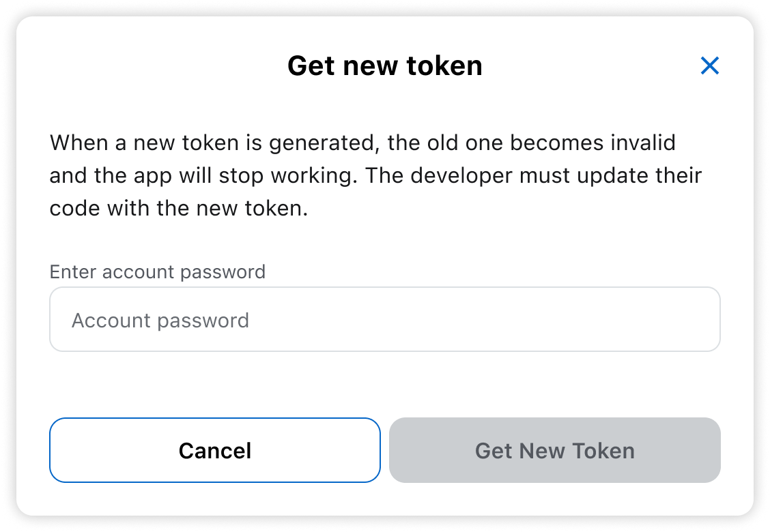Screen dimensions: 770x532
Task: Click the close cross in the corner
Action: [710, 65]
